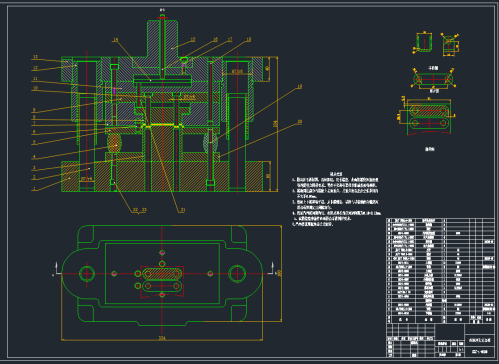The image size is (499, 364).
Task: Select part number label 13
Action: click(x=35, y=57)
